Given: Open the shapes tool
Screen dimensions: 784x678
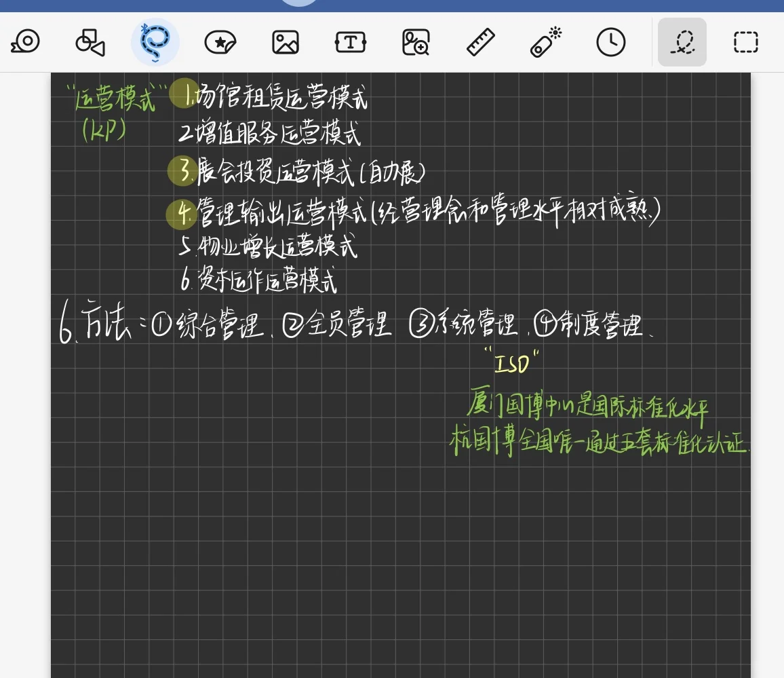Looking at the screenshot, I should 90,42.
